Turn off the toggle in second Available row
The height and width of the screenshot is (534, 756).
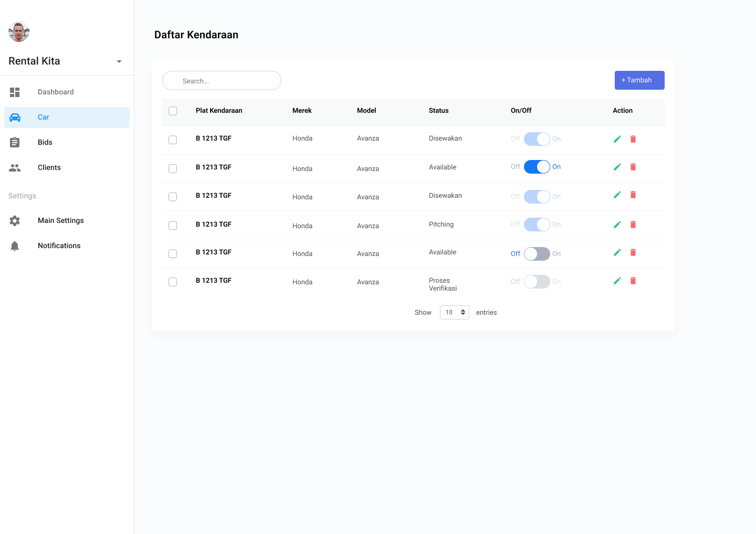tap(537, 167)
